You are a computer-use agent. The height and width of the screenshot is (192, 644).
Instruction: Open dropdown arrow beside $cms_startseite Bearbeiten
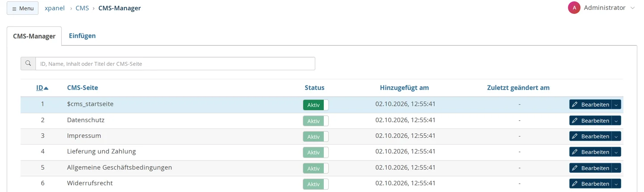616,104
